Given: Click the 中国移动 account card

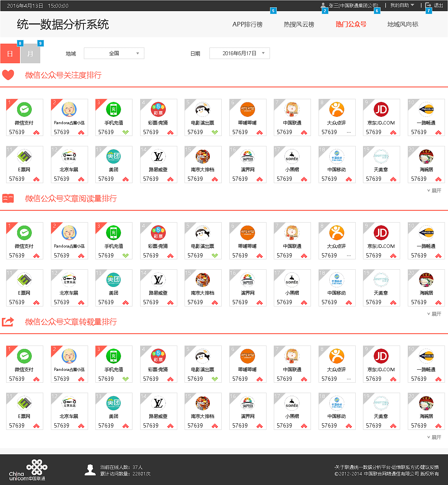Looking at the screenshot, I should [337, 165].
